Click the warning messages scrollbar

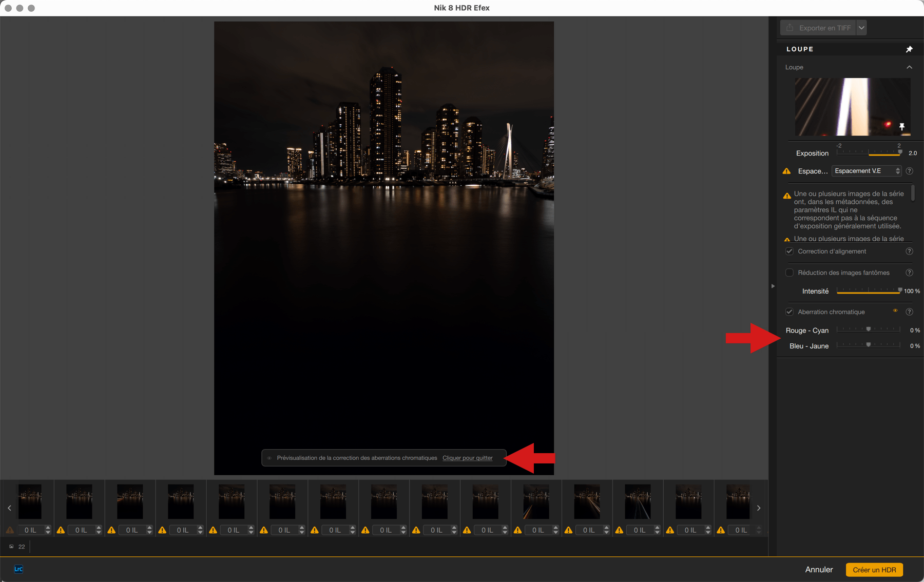913,193
